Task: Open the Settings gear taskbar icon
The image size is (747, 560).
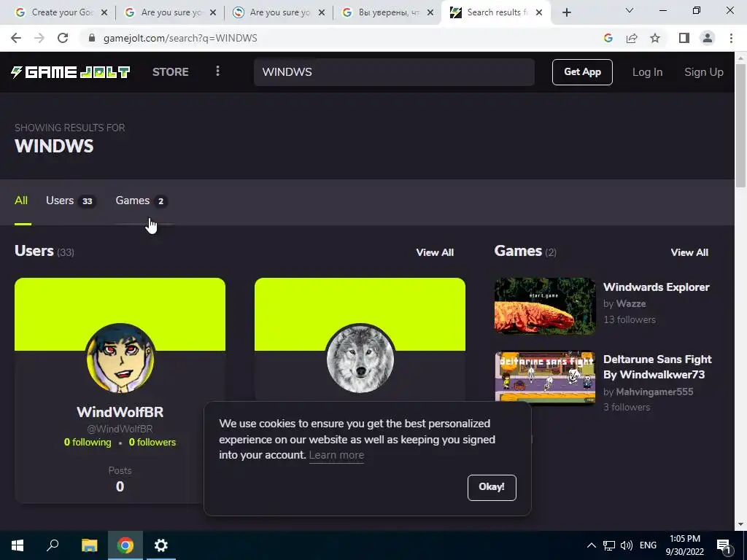Action: point(161,545)
